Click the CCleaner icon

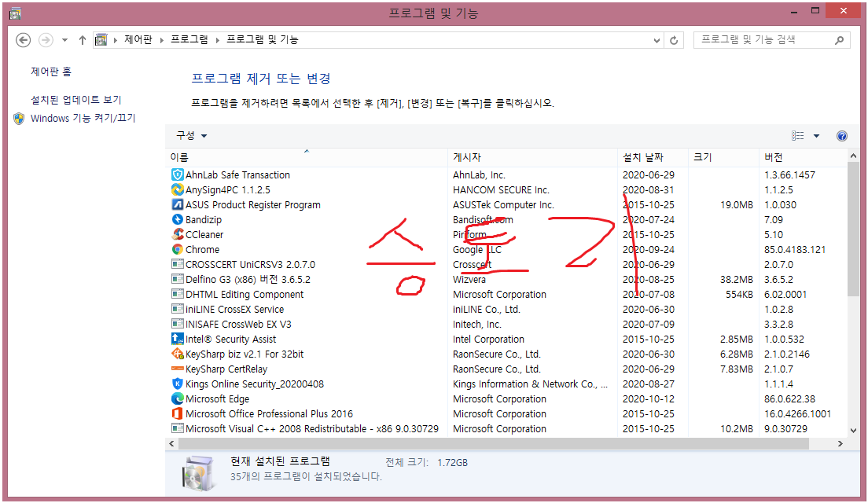[177, 235]
